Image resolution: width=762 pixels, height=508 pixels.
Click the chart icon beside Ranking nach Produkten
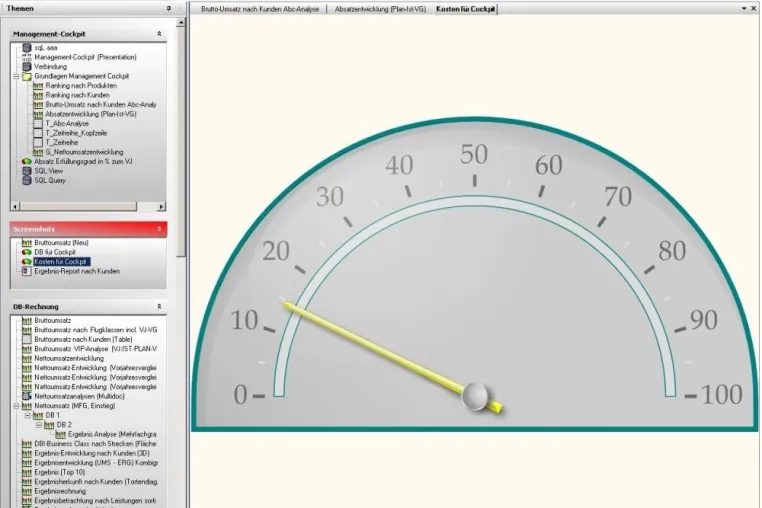point(38,86)
